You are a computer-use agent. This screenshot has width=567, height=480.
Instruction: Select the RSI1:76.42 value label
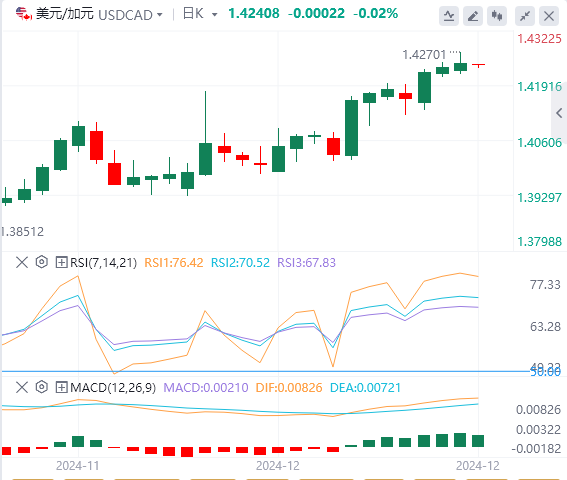tap(174, 263)
